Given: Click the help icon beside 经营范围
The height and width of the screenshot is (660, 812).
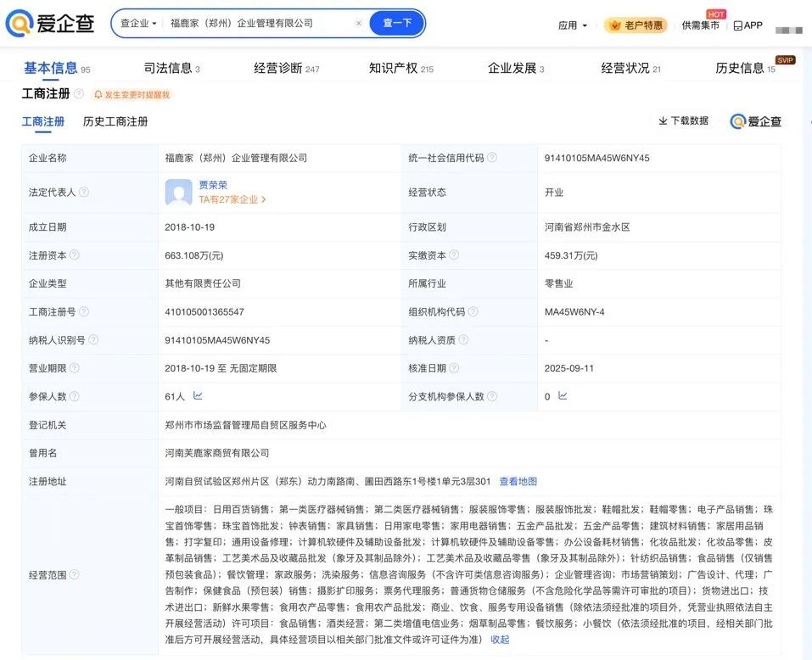Looking at the screenshot, I should [x=75, y=575].
